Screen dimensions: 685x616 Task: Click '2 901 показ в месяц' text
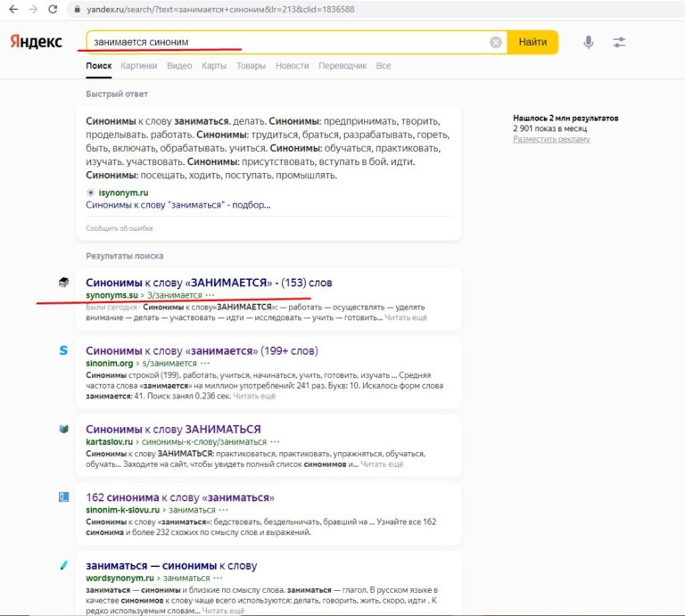[x=550, y=128]
